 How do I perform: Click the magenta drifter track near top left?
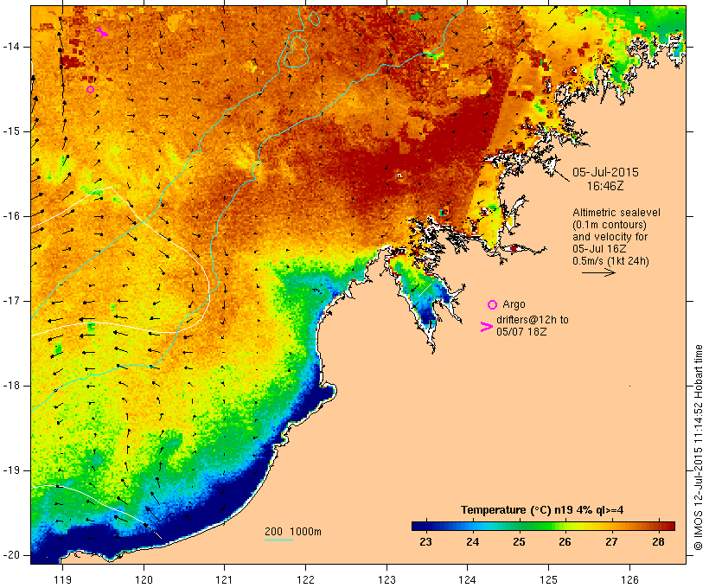coord(102,32)
